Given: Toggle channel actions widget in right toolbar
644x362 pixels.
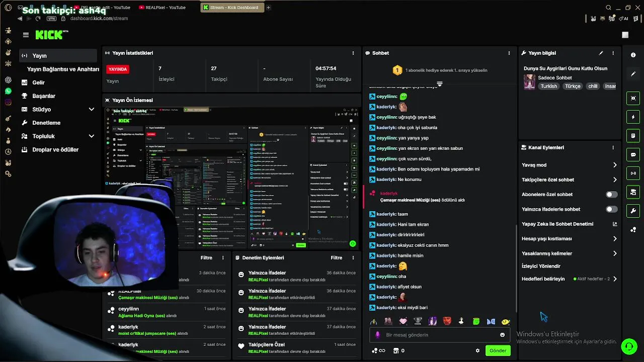Looking at the screenshot, I should click(x=633, y=192).
